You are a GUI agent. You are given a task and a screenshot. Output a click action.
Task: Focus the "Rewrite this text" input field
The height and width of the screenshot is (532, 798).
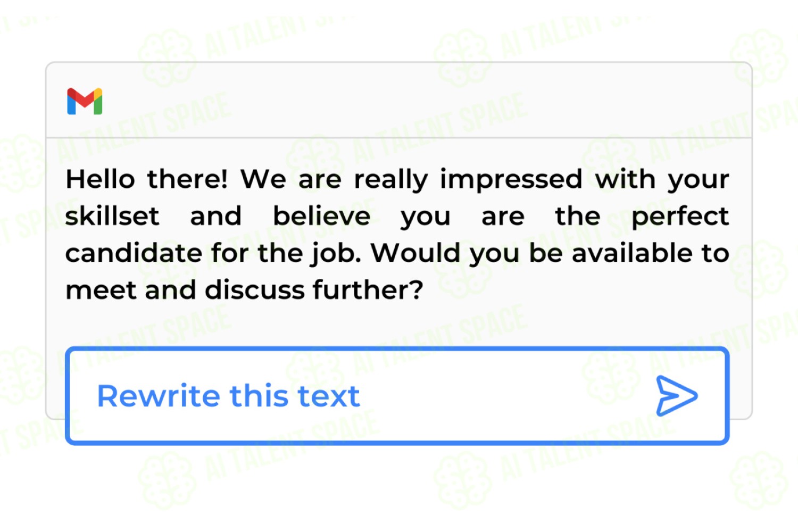[397, 396]
